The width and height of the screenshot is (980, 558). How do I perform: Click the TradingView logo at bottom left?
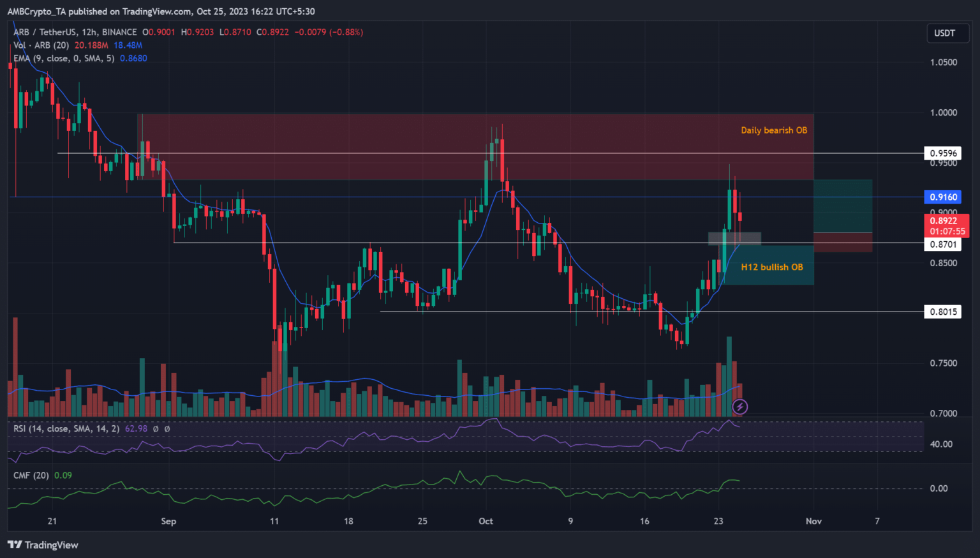click(x=43, y=545)
